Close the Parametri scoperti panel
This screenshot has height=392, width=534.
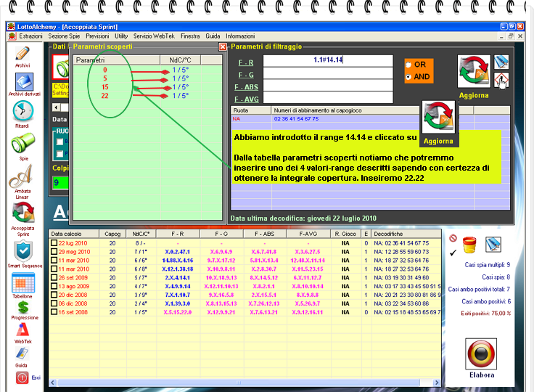(223, 46)
